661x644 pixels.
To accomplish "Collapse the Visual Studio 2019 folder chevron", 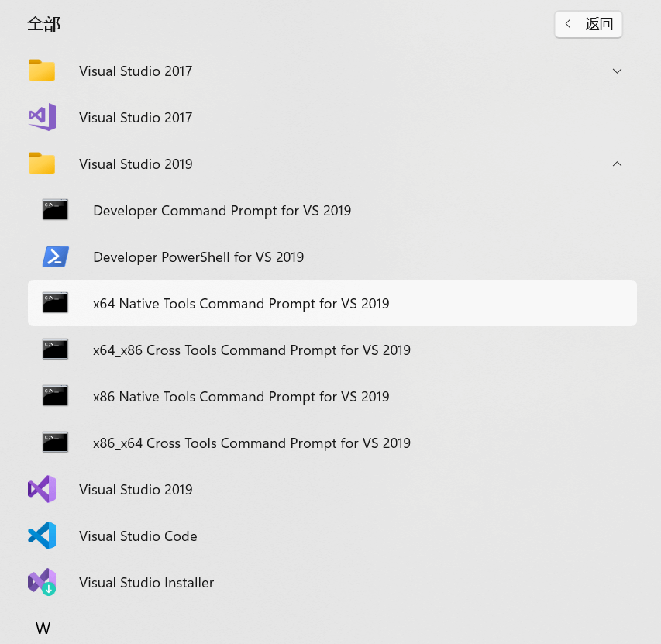I will pos(617,164).
